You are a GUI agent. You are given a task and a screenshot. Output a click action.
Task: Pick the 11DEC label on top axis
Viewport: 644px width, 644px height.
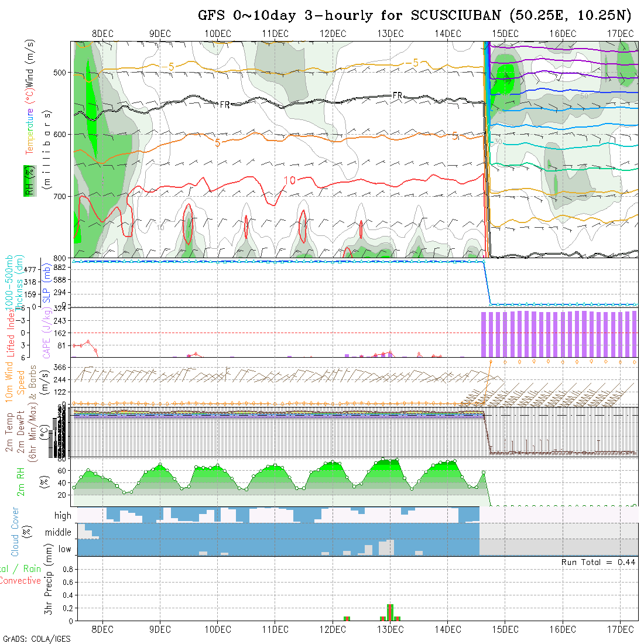[275, 33]
